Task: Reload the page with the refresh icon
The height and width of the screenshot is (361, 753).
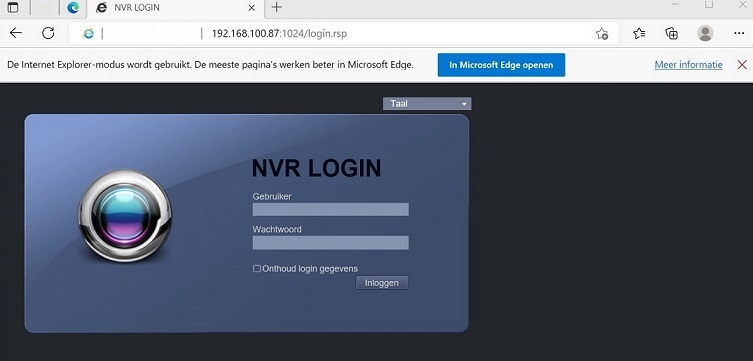Action: click(x=48, y=33)
